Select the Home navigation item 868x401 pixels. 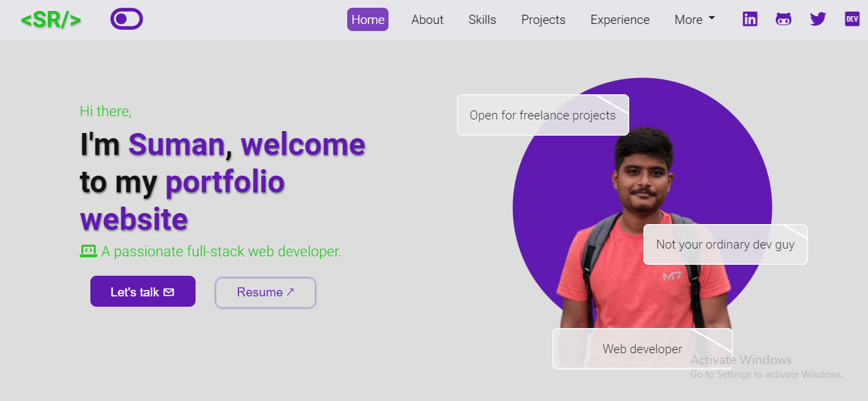tap(367, 19)
